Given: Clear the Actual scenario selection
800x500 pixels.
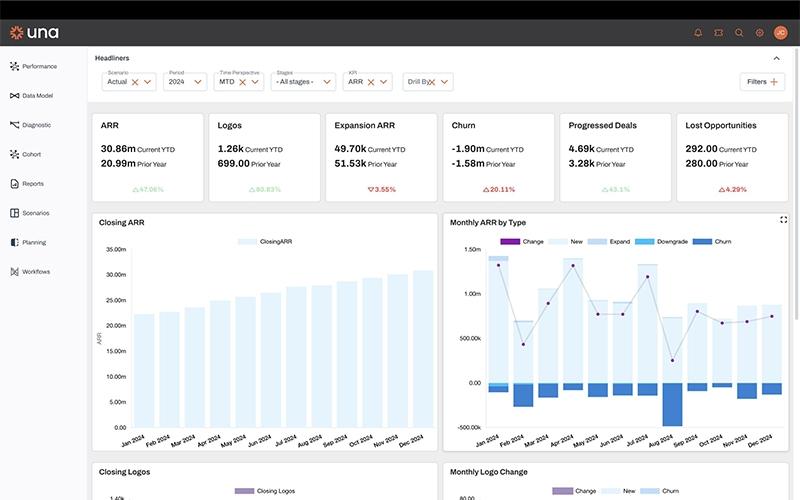Looking at the screenshot, I should coord(135,82).
